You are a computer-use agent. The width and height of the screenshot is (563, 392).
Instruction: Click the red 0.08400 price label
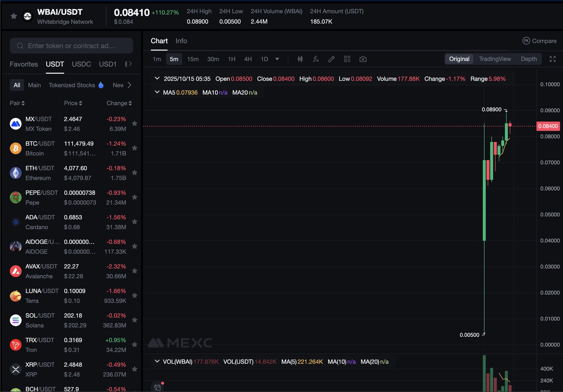548,126
